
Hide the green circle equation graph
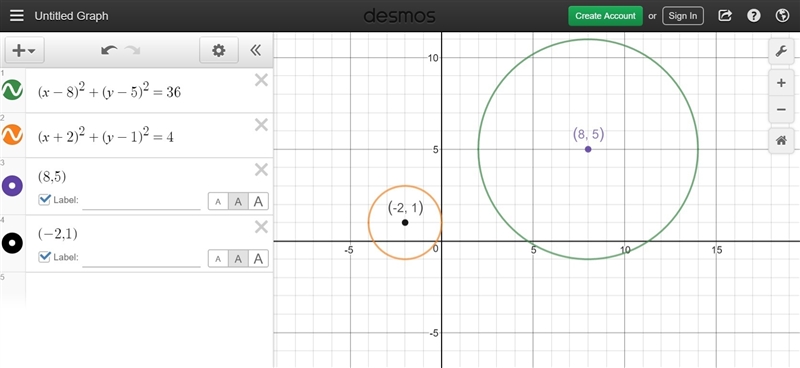pos(12,89)
